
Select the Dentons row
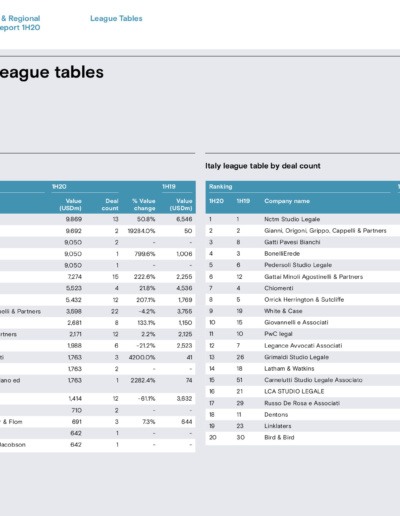303,414
